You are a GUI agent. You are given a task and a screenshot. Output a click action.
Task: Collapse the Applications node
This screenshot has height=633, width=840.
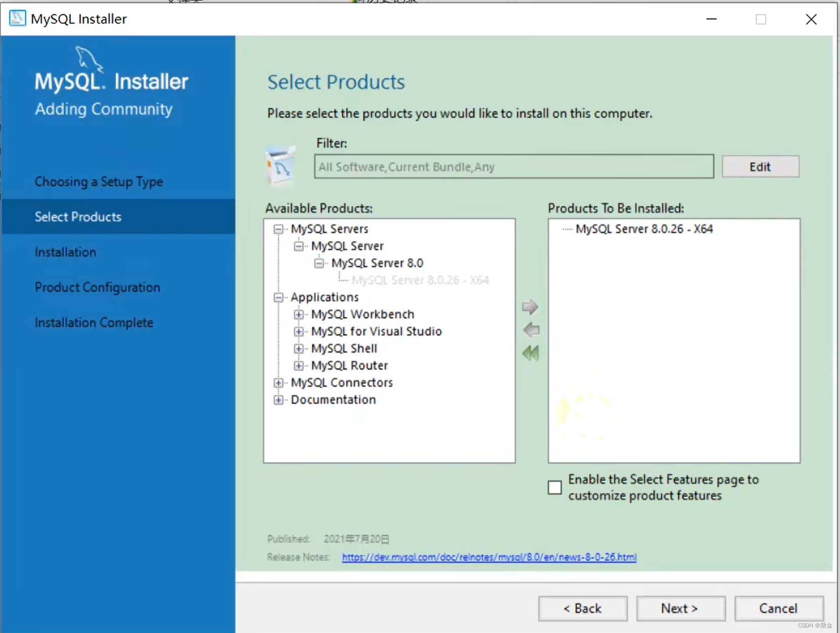279,298
